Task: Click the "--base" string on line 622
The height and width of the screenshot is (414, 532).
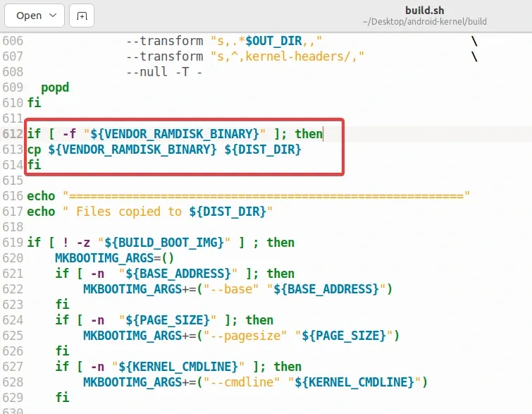Action: (x=230, y=289)
